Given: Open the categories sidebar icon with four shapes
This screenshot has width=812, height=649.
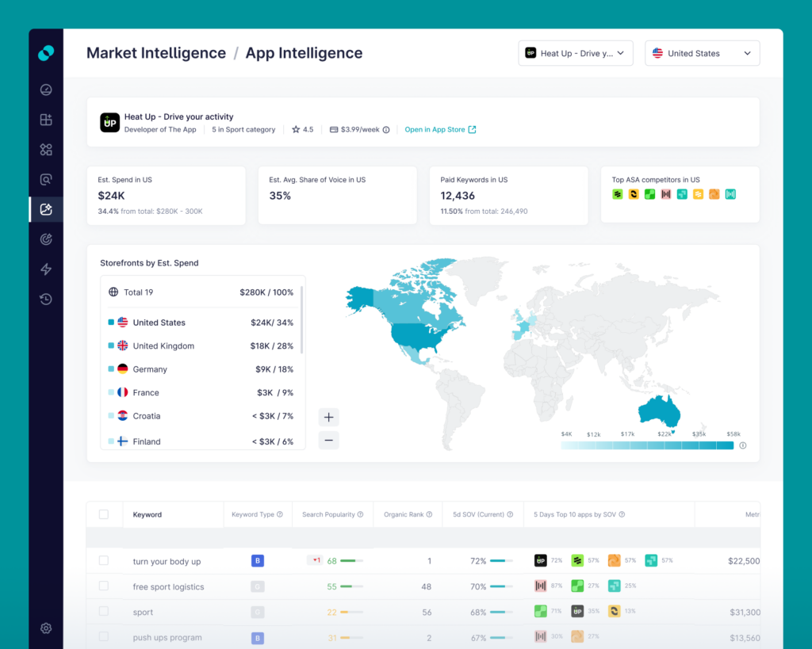Looking at the screenshot, I should [46, 150].
